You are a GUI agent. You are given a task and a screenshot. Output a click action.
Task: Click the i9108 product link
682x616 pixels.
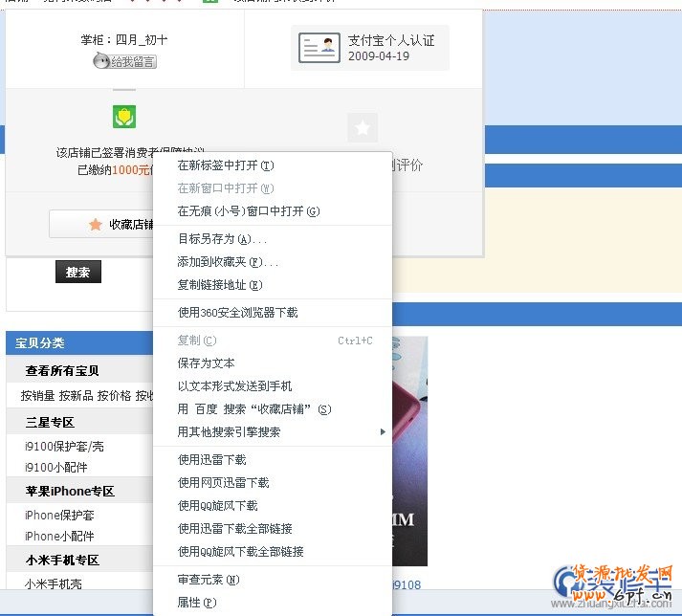pos(407,585)
